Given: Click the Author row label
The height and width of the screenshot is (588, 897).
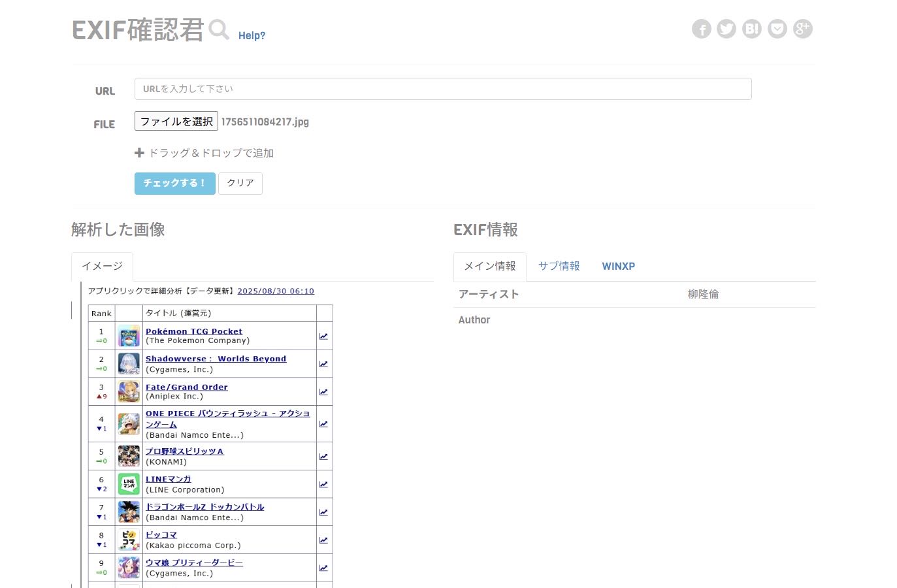Looking at the screenshot, I should point(474,320).
